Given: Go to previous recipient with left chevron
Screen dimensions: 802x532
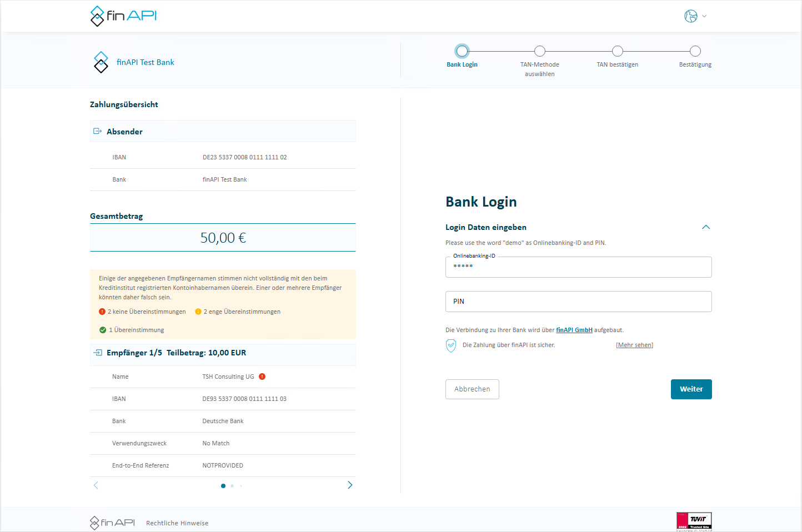Looking at the screenshot, I should click(x=96, y=485).
